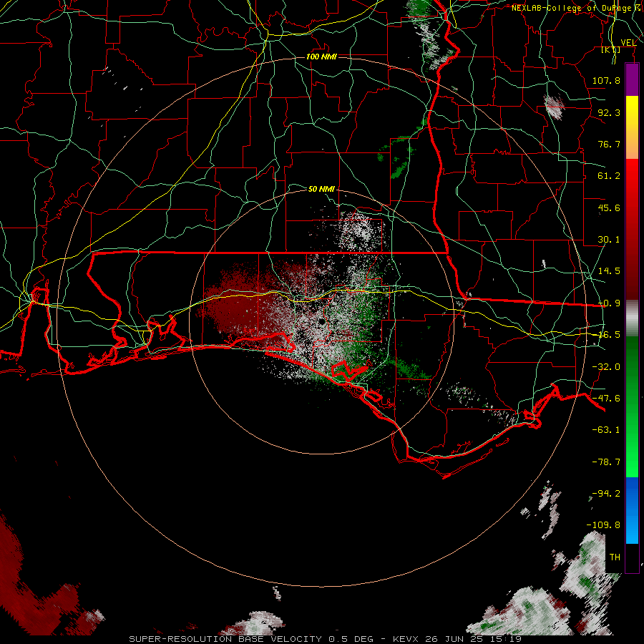Image resolution: width=644 pixels, height=644 pixels.
Task: Click the -16.5 value on velocity scale
Action: tap(609, 335)
